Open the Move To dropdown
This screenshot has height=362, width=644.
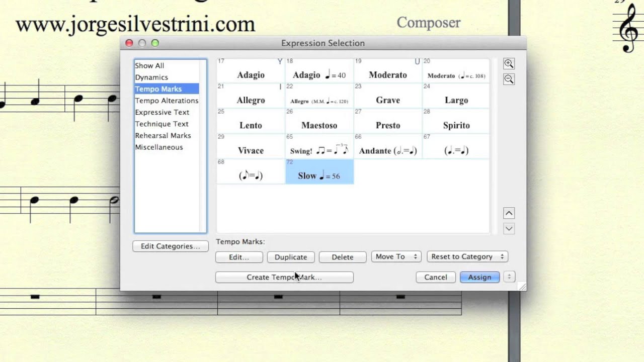[396, 256]
